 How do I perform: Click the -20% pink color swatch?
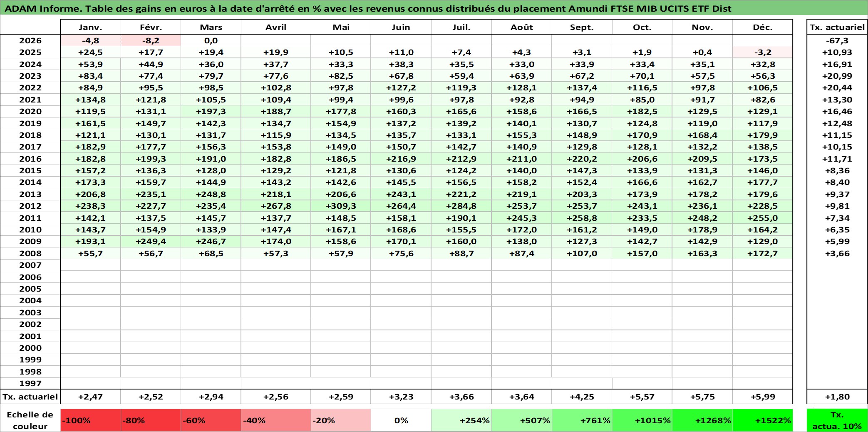pos(341,420)
